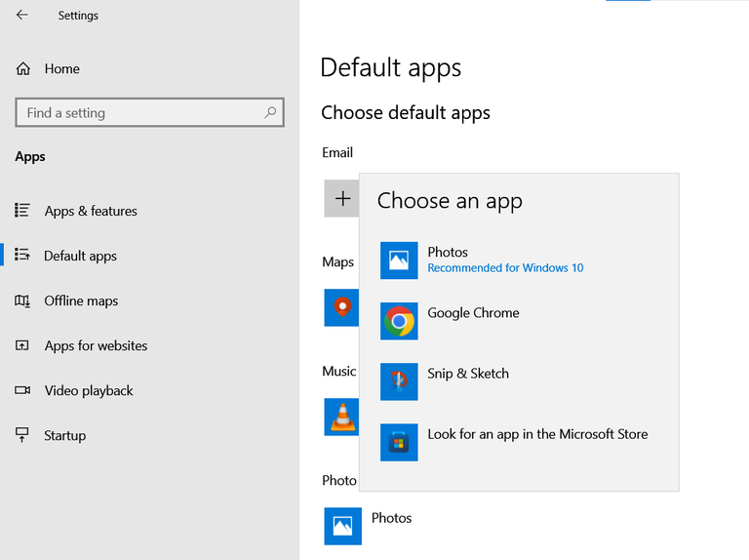Select Default apps in sidebar
The width and height of the screenshot is (749, 560).
click(x=80, y=256)
